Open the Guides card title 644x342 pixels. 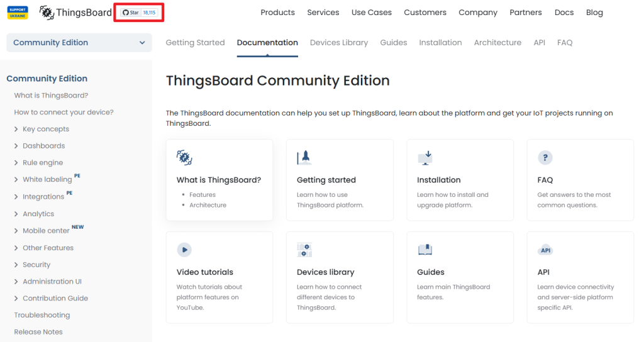click(430, 272)
